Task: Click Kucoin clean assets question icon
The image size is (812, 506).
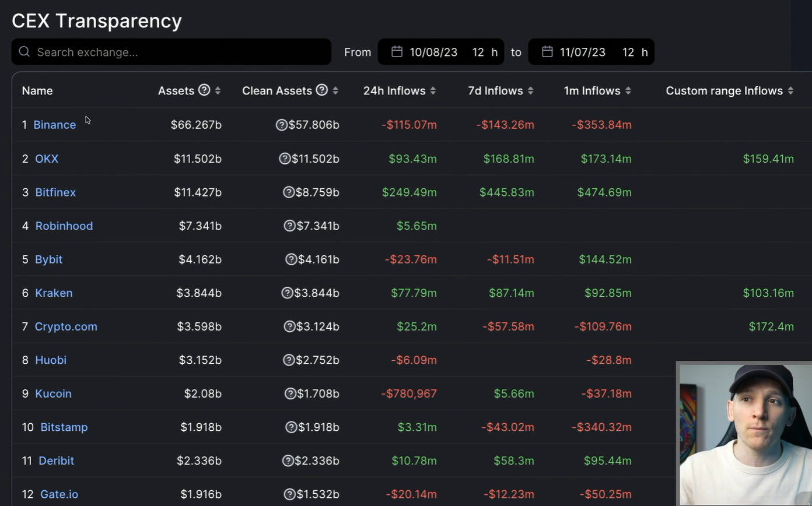Action: [290, 393]
